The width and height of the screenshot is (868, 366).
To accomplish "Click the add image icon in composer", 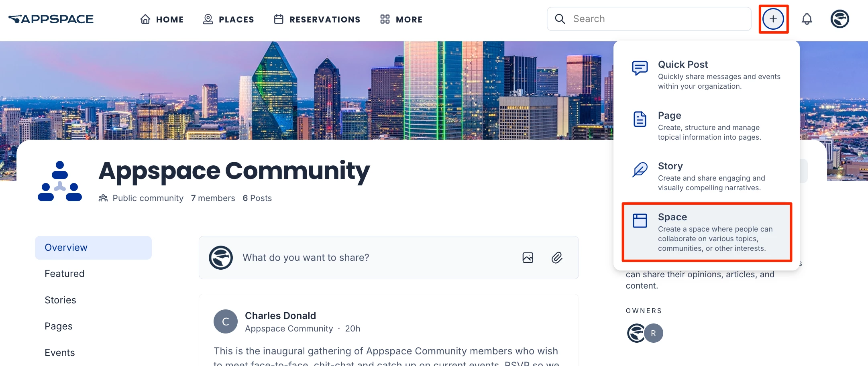I will [x=528, y=258].
